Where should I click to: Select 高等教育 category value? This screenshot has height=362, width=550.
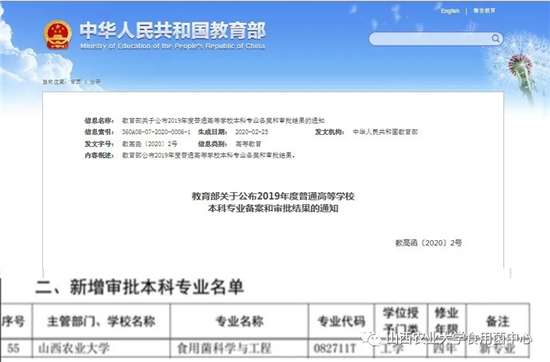248,144
